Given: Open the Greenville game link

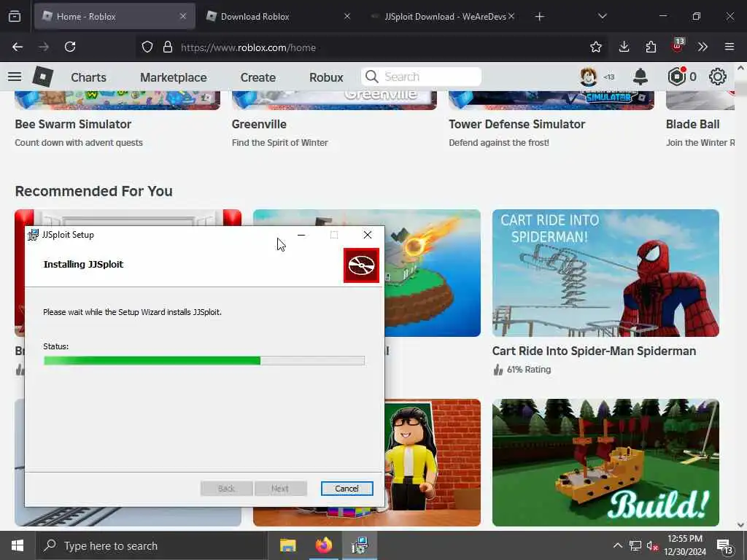Looking at the screenshot, I should tap(259, 124).
